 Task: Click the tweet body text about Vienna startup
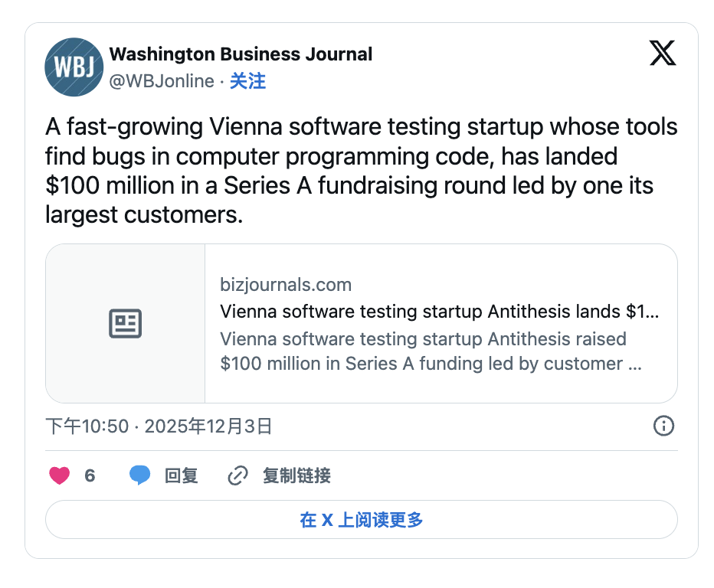point(360,171)
